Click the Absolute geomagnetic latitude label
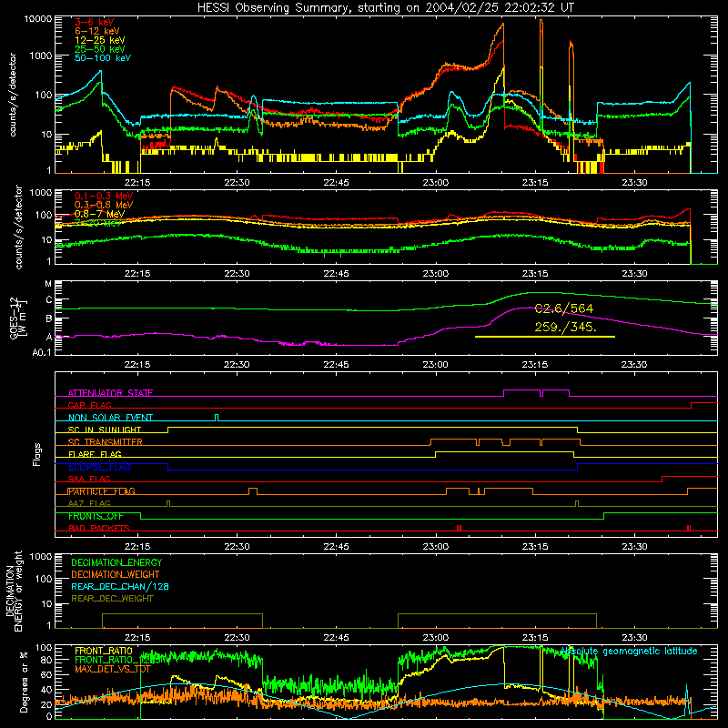 pyautogui.click(x=629, y=652)
